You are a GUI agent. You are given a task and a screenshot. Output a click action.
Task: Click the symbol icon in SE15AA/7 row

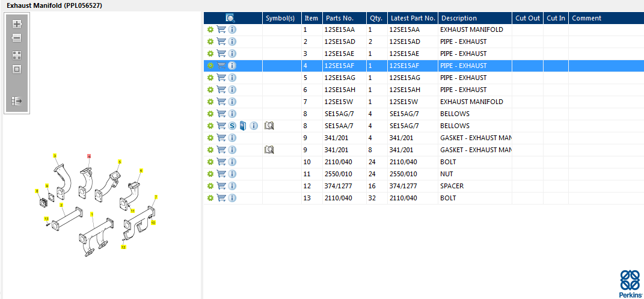269,126
